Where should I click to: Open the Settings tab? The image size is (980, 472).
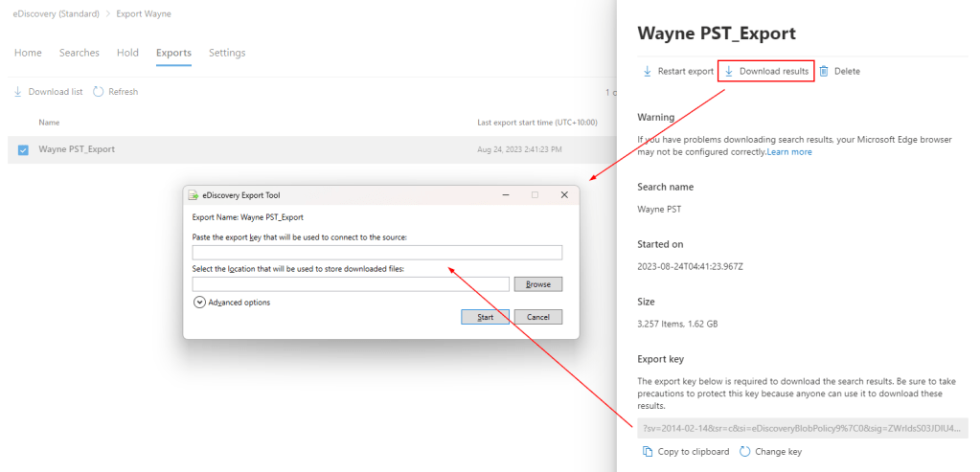(227, 53)
